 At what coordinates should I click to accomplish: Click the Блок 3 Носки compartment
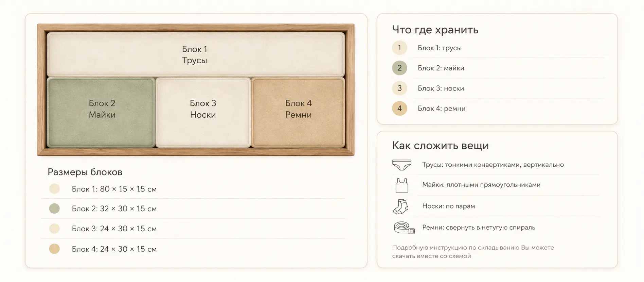(x=203, y=113)
